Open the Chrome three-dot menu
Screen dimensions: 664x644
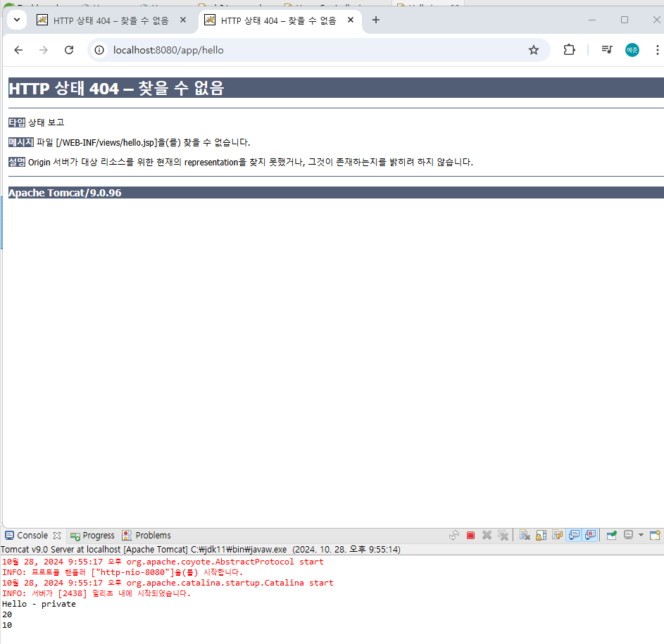pyautogui.click(x=657, y=50)
